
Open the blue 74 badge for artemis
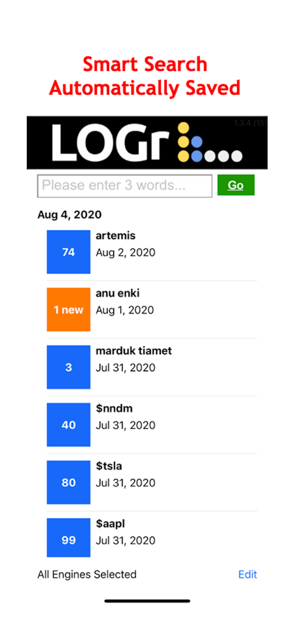[68, 252]
